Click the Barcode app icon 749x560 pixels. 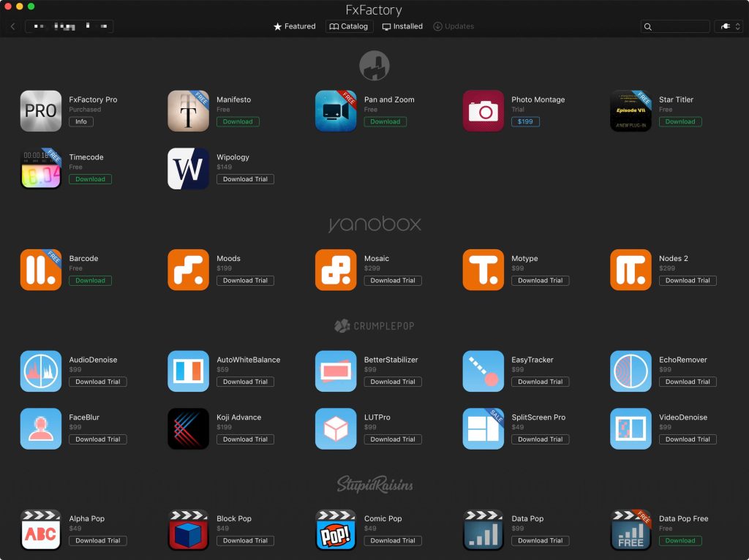(40, 269)
